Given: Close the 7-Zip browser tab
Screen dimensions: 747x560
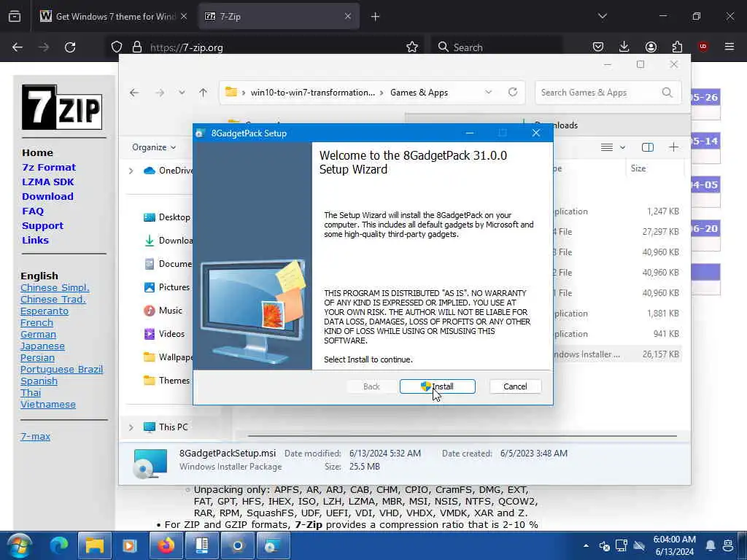Looking at the screenshot, I should point(348,17).
